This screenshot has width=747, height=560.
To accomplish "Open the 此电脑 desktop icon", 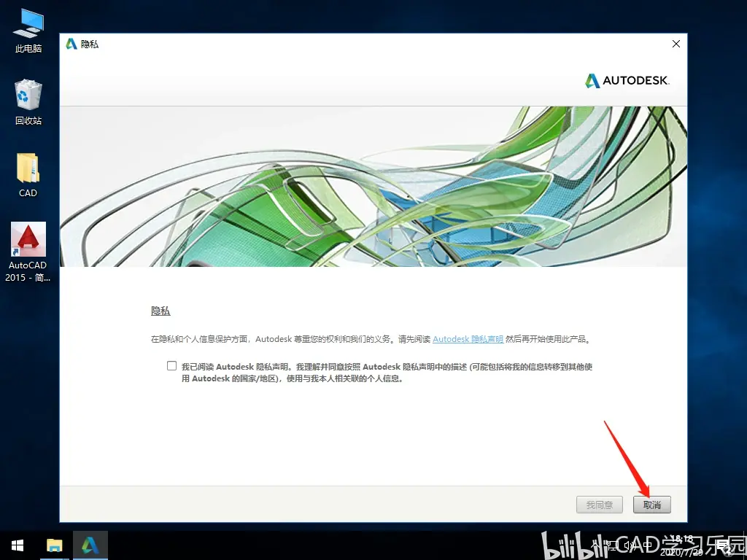I will click(28, 30).
